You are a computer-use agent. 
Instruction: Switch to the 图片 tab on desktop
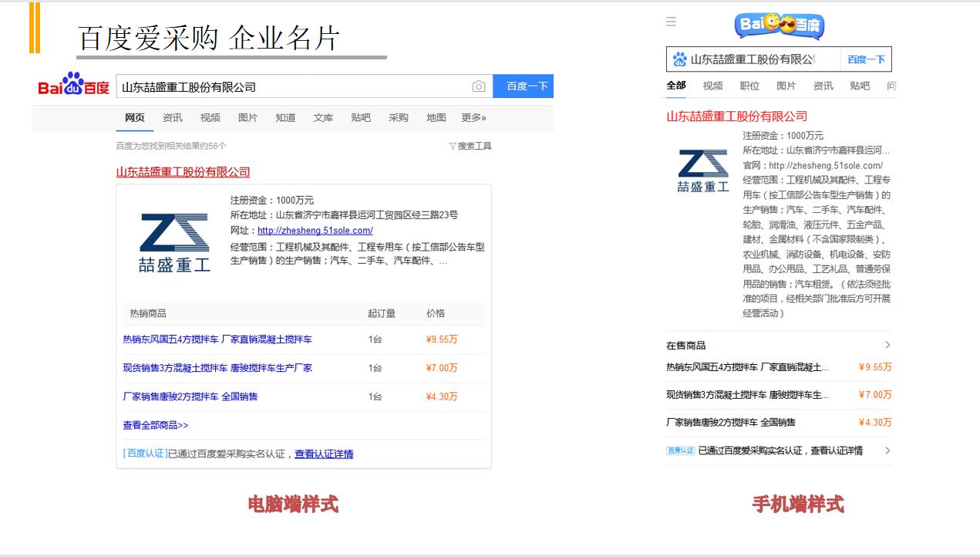tap(248, 118)
